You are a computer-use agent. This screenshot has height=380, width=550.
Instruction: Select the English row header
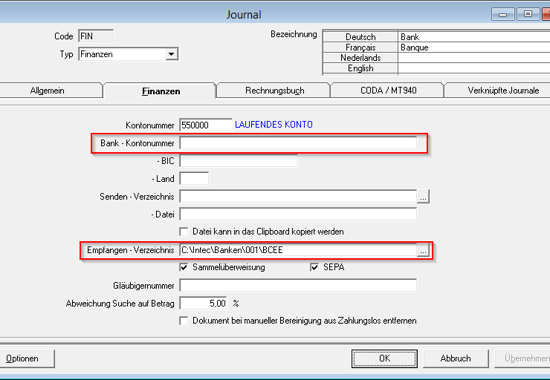tap(360, 68)
